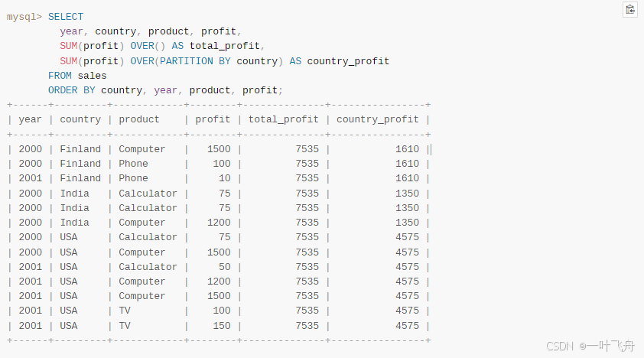Image resolution: width=644 pixels, height=358 pixels.
Task: Click the copy code icon
Action: click(x=630, y=10)
